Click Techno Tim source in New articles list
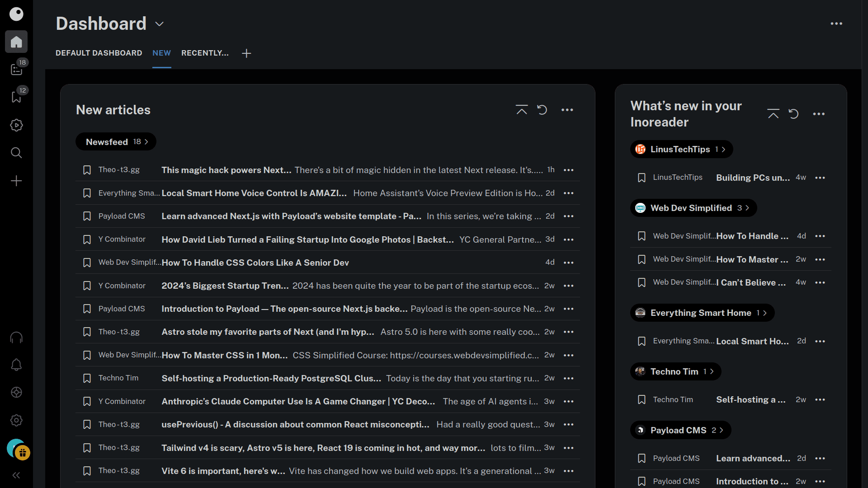Viewport: 868px width, 488px height. [x=118, y=378]
